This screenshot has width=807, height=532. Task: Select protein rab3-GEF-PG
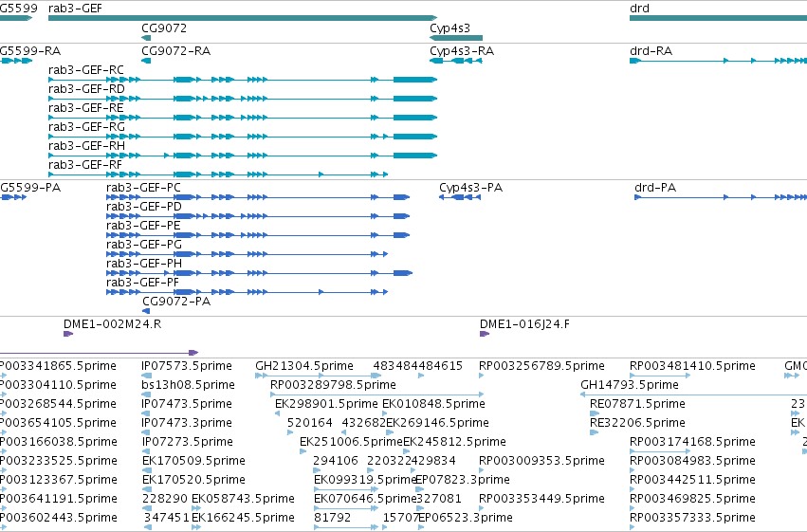click(x=247, y=254)
